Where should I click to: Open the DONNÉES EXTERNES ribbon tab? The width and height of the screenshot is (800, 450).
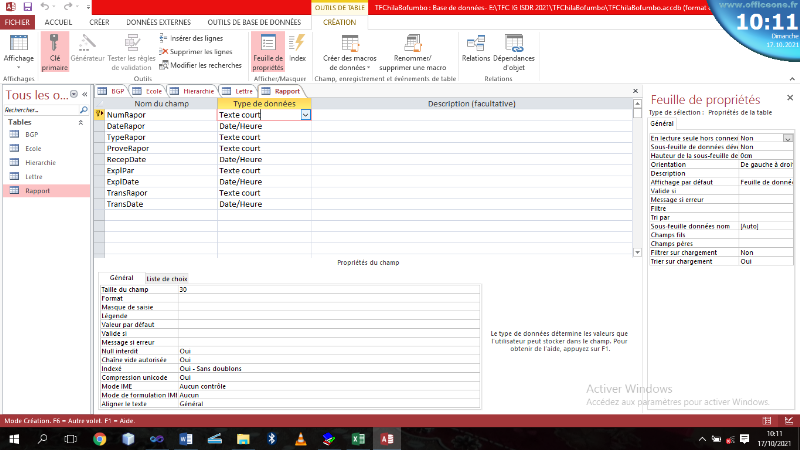pyautogui.click(x=160, y=21)
